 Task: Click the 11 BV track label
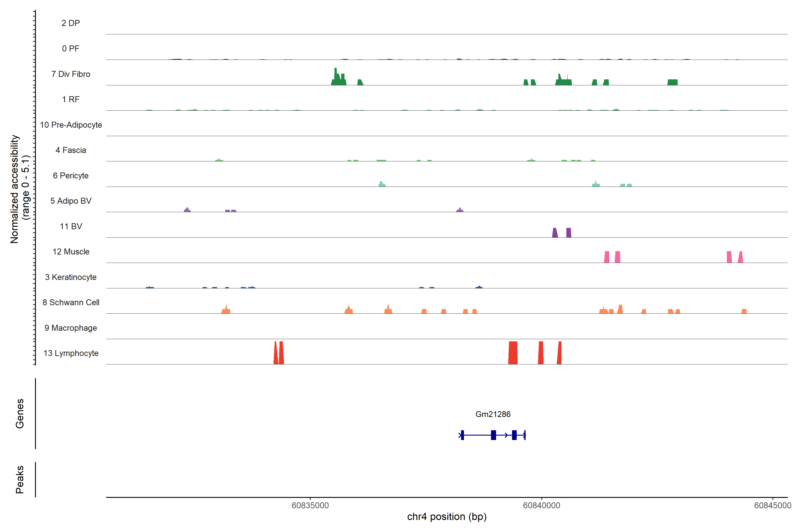point(70,226)
